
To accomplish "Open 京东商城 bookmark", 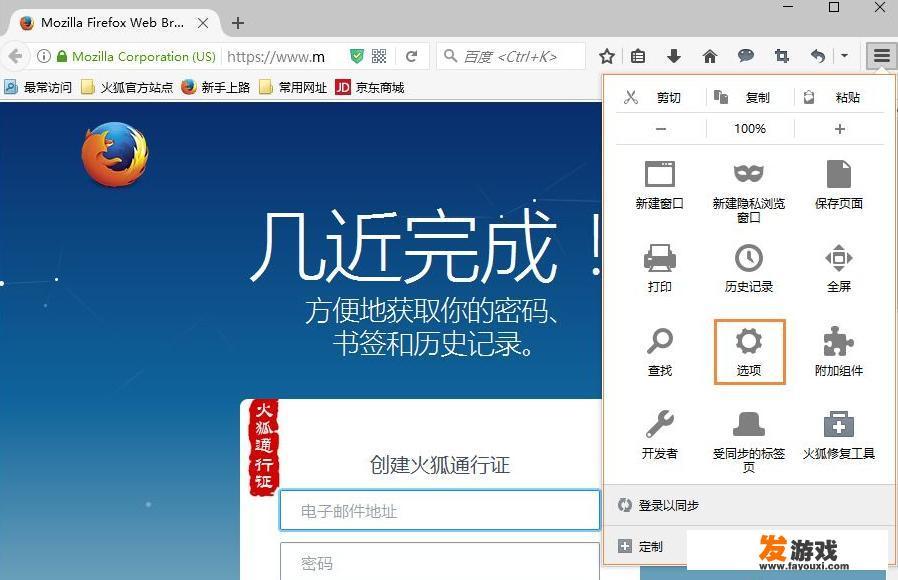I will (370, 87).
